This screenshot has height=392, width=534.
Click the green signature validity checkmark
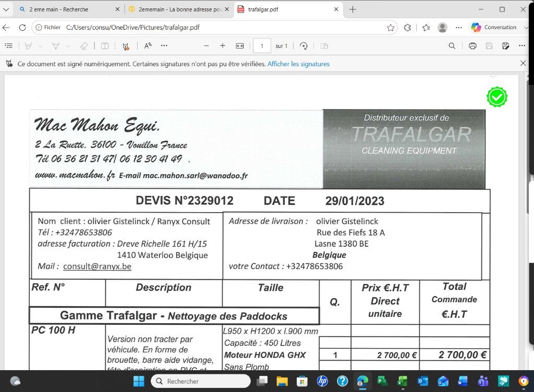(x=497, y=97)
